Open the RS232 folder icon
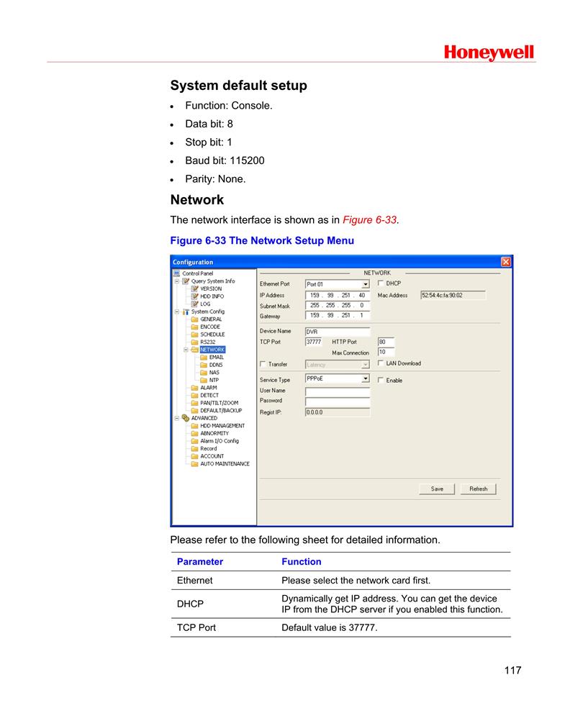Viewport: 588px width, 713px height. click(194, 342)
